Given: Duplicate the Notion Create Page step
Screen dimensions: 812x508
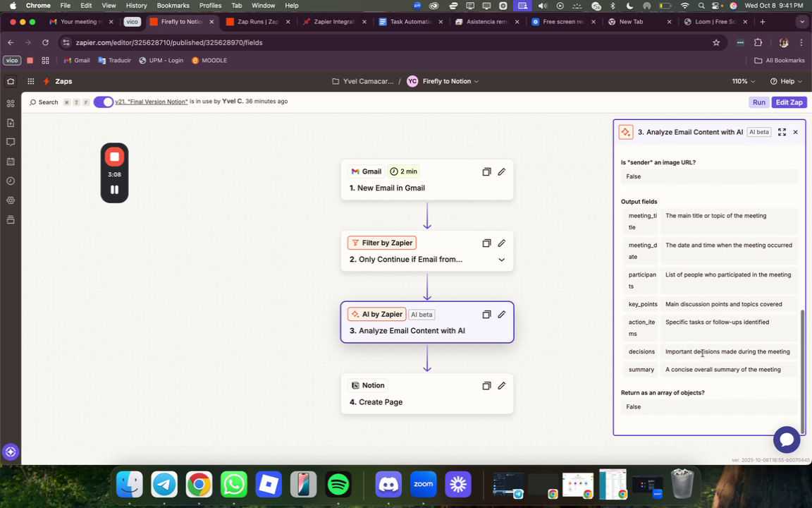Looking at the screenshot, I should point(486,386).
